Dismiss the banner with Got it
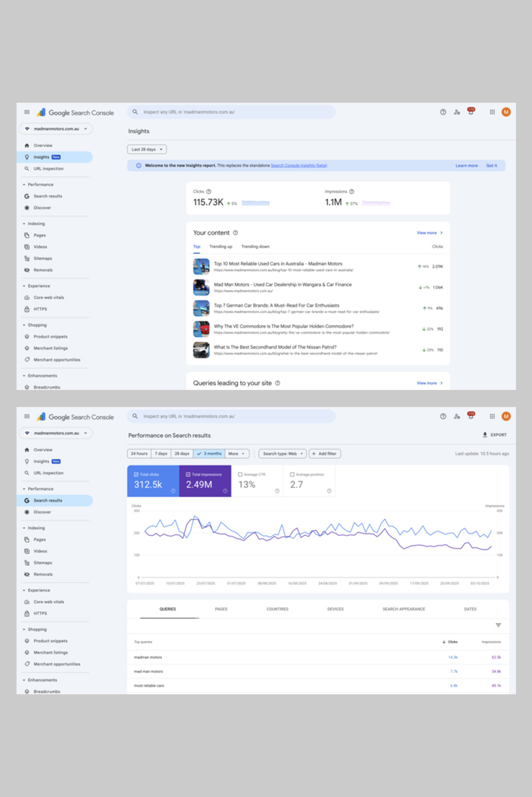Screen dimensions: 532x797 492,165
